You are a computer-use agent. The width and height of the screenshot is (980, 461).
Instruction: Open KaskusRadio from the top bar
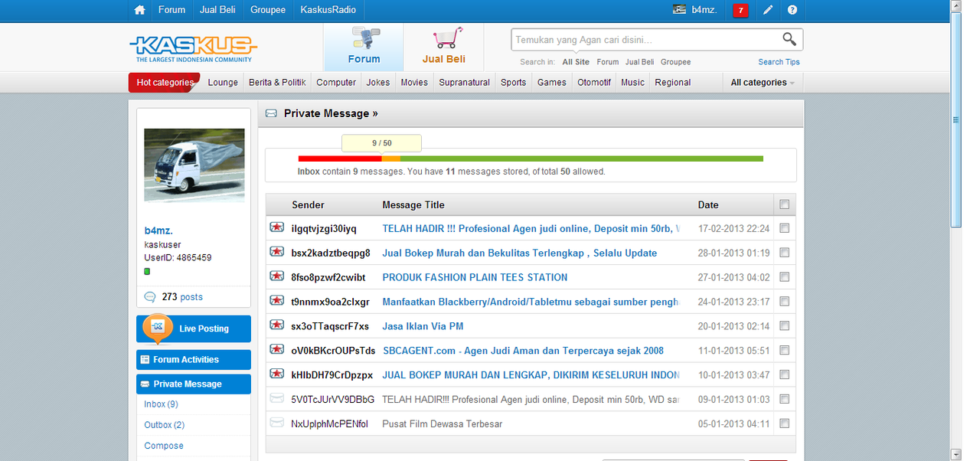328,10
